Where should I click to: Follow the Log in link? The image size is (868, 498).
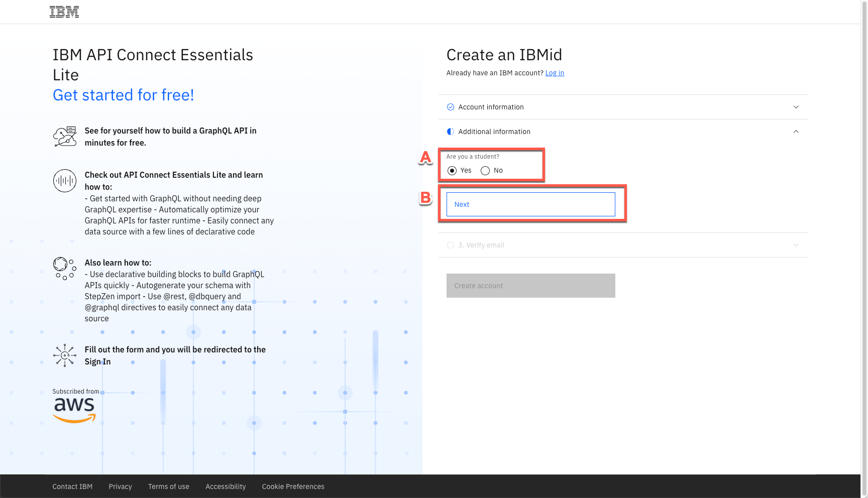(x=555, y=73)
